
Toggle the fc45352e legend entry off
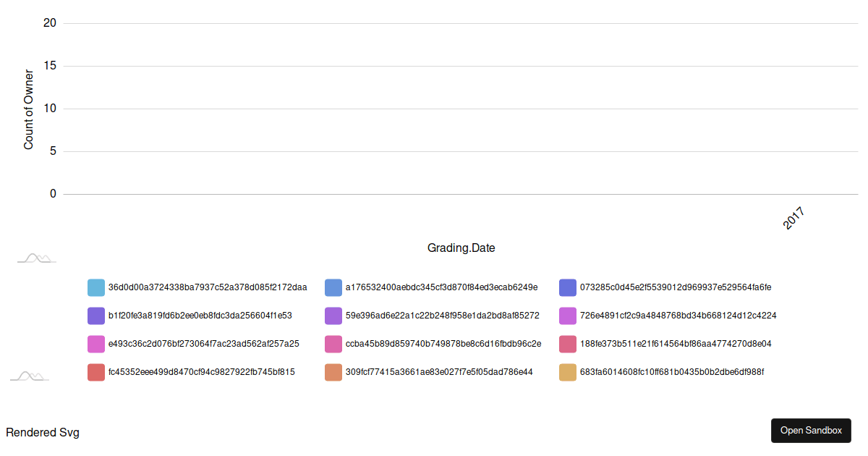tap(96, 371)
